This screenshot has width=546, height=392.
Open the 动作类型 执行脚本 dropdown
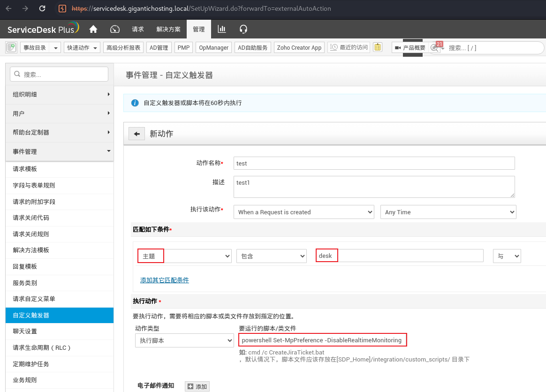point(184,340)
